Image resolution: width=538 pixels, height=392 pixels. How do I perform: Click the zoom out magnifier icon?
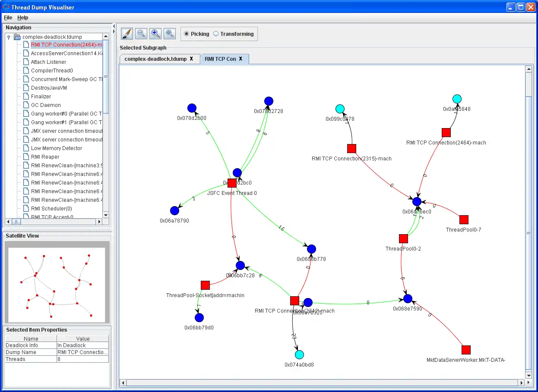point(141,34)
